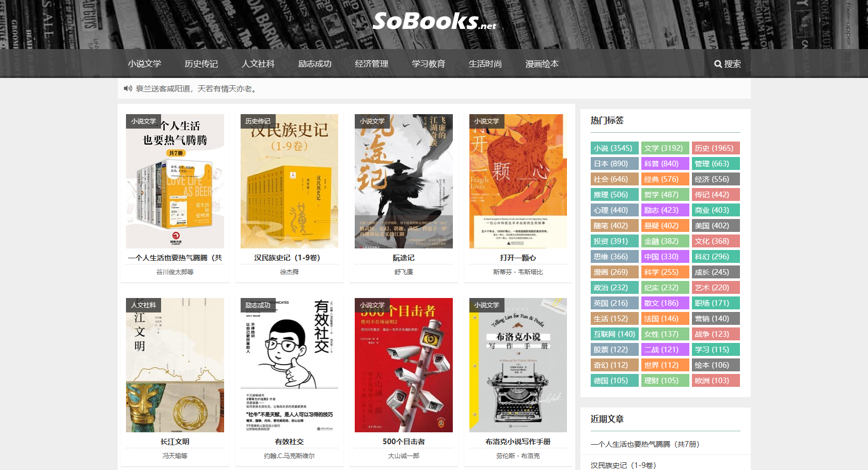868x470 pixels.
Task: Open the 小说文学 menu item
Action: (x=145, y=64)
